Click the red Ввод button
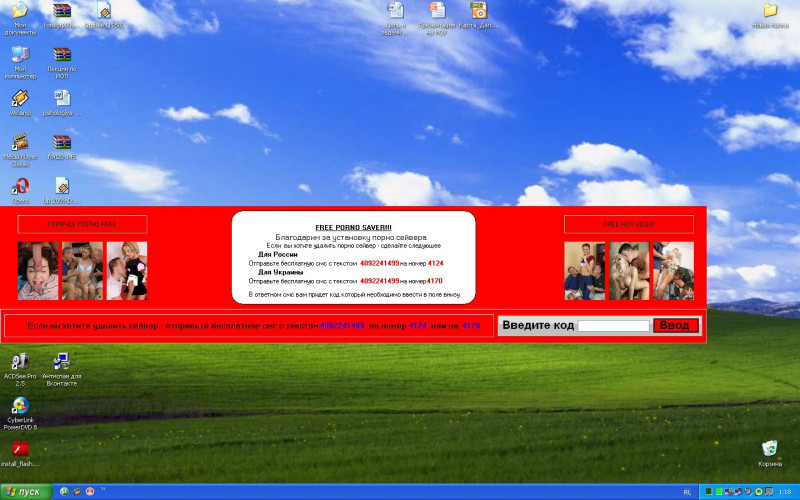800x500 pixels. (676, 326)
